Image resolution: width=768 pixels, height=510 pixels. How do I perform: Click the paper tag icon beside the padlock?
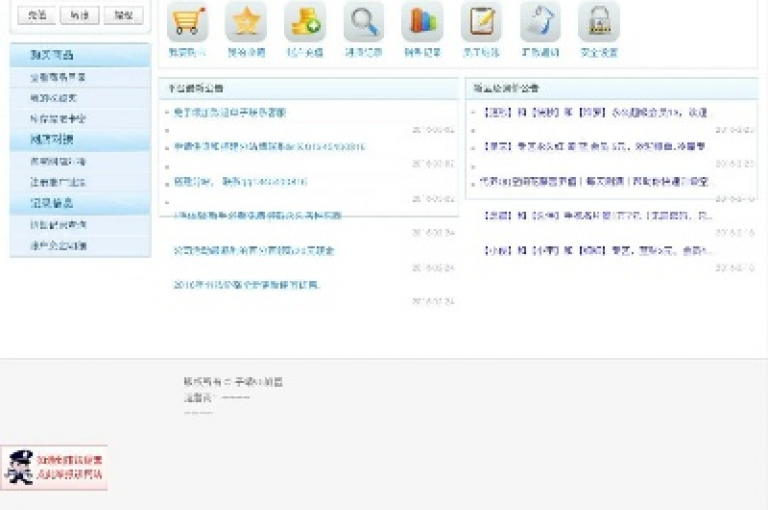tap(540, 22)
